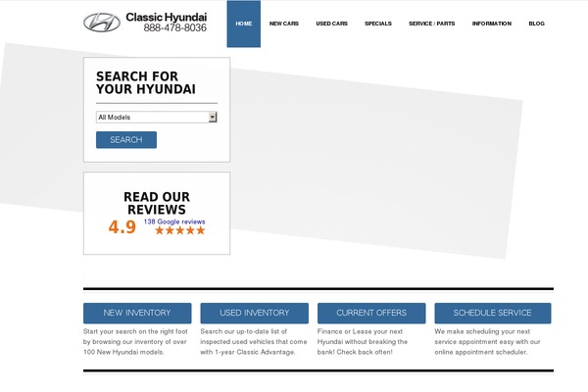Image resolution: width=588 pixels, height=392 pixels.
Task: Open the Information menu
Action: (492, 24)
